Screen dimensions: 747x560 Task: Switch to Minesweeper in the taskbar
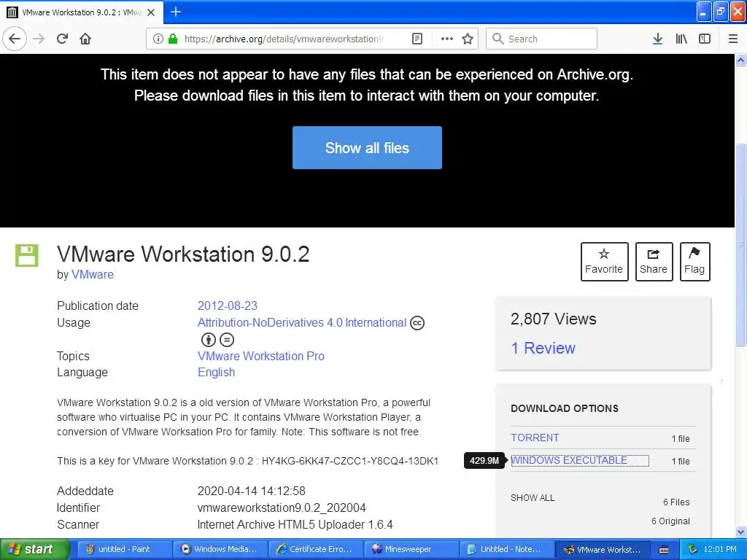[x=411, y=549]
